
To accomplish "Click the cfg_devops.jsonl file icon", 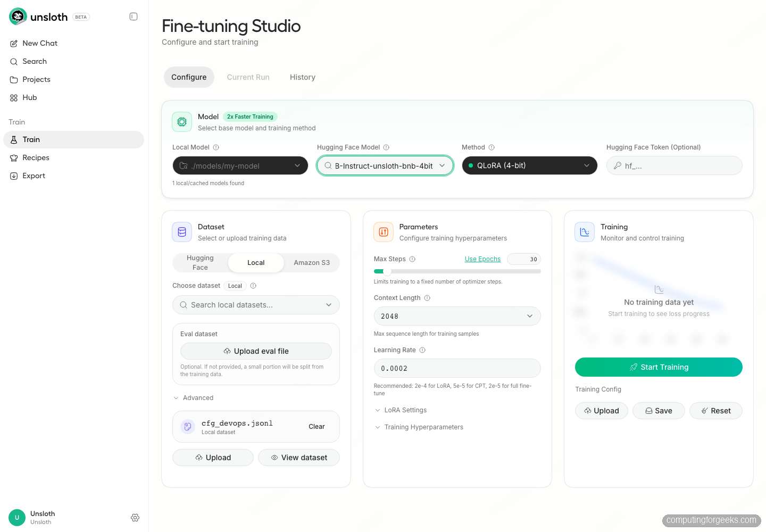I will [188, 427].
